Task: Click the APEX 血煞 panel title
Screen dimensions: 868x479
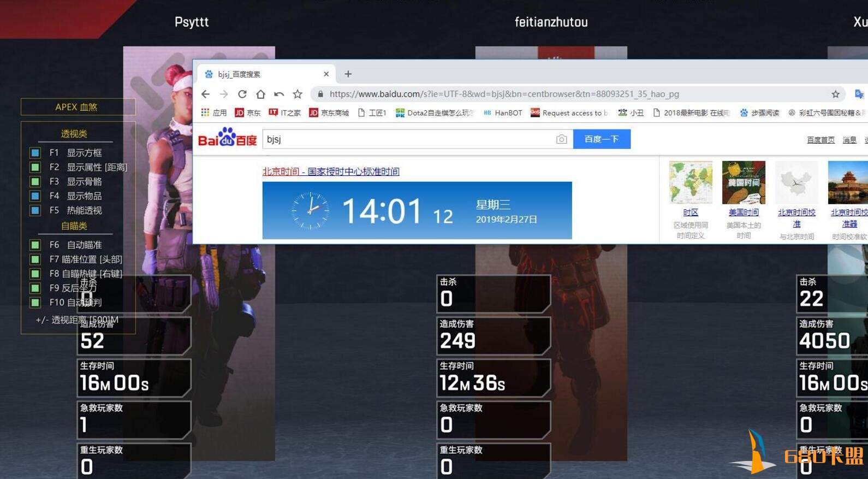Action: (76, 107)
